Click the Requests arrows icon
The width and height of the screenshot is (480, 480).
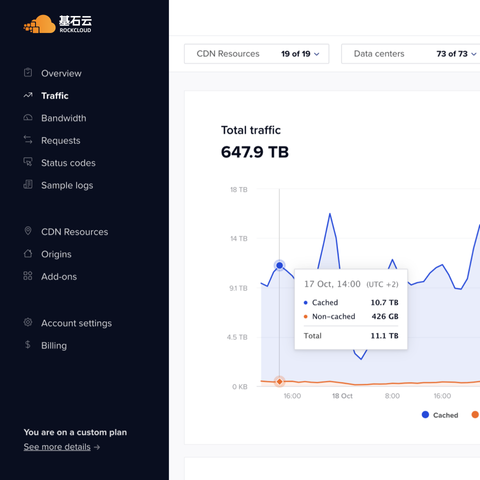click(28, 140)
